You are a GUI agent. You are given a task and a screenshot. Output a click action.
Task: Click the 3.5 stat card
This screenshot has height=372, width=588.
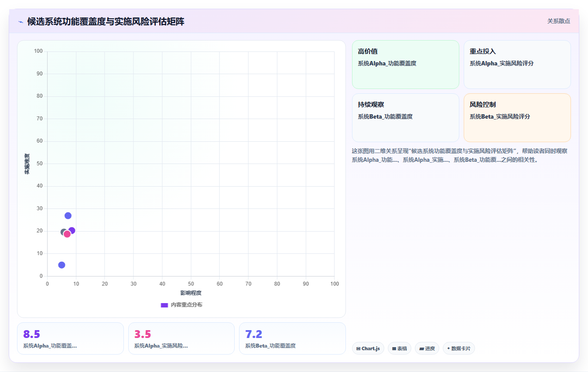click(181, 338)
